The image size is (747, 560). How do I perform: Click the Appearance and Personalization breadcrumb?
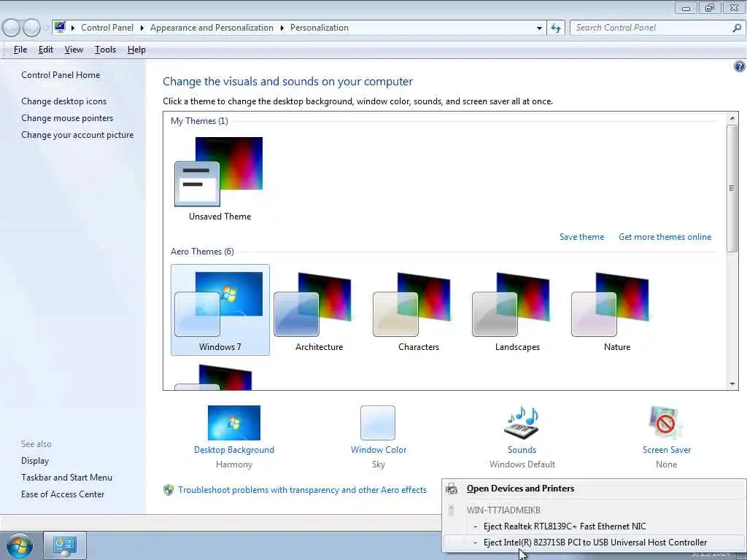coord(212,28)
